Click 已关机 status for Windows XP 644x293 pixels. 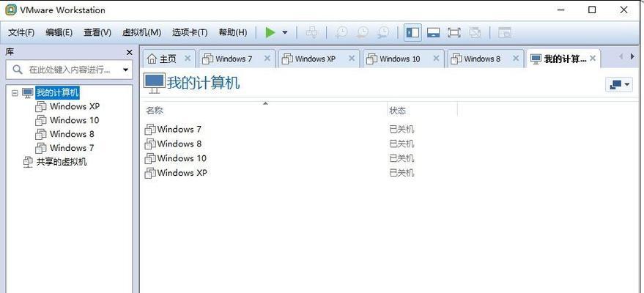pos(401,173)
